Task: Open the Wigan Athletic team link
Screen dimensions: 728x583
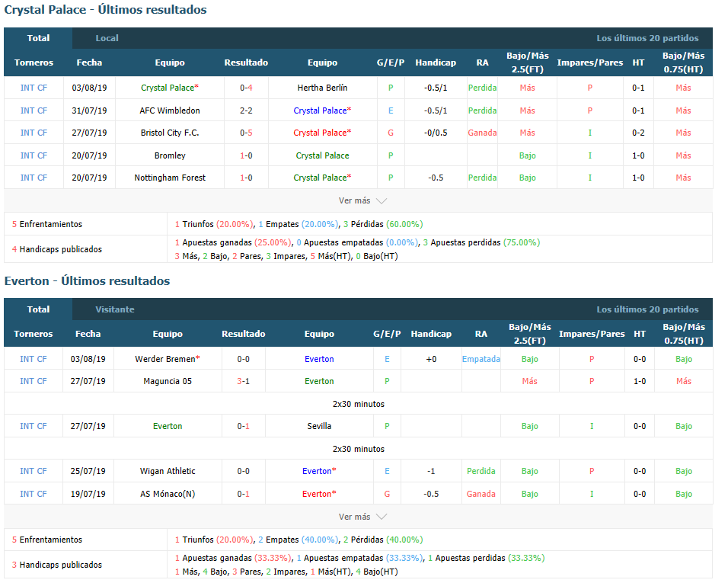Action: point(168,471)
